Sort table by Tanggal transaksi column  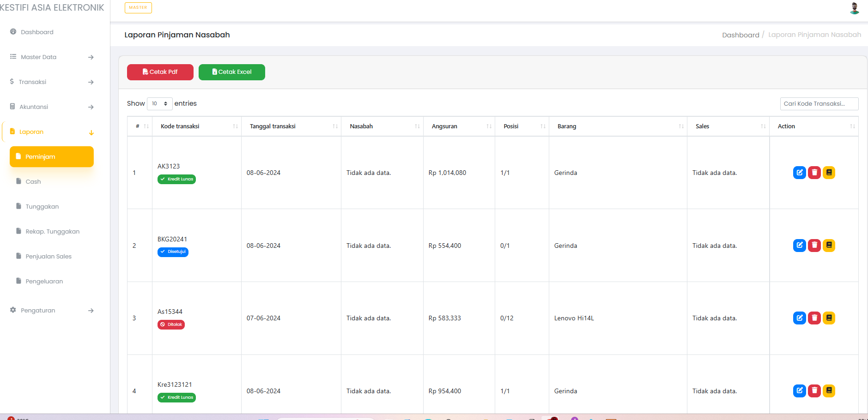point(291,126)
